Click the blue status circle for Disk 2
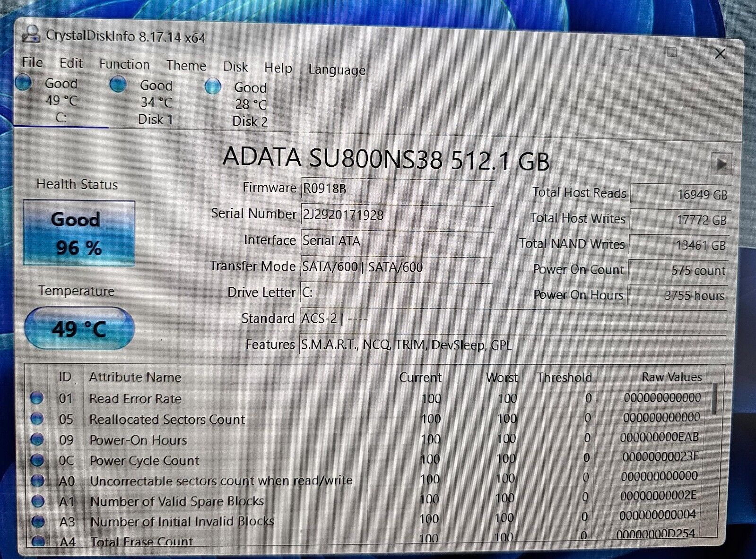This screenshot has width=756, height=559. (213, 87)
